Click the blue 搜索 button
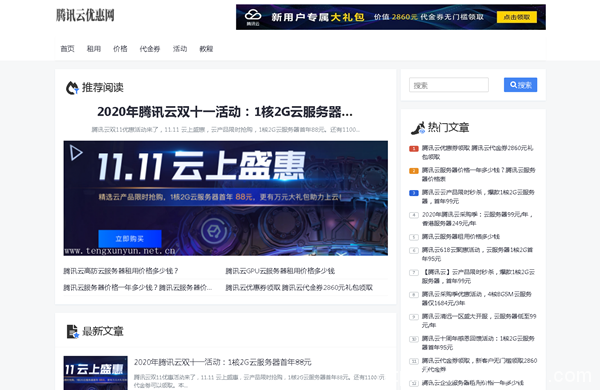The image size is (600, 390). coord(520,85)
